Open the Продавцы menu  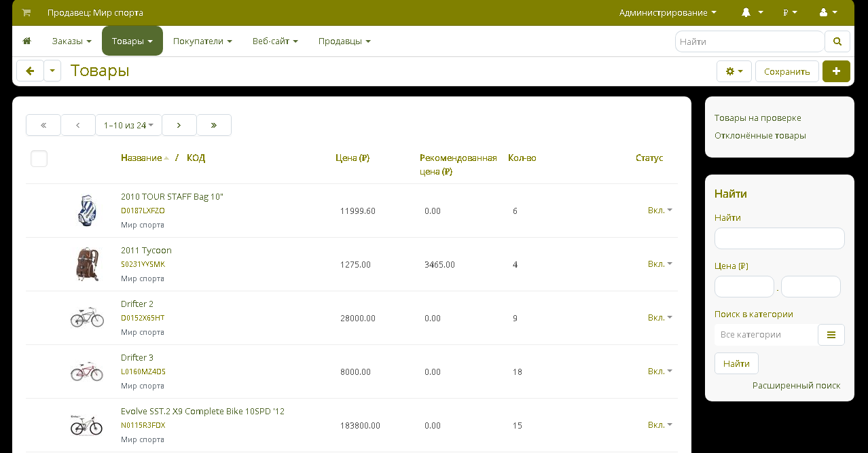point(344,41)
